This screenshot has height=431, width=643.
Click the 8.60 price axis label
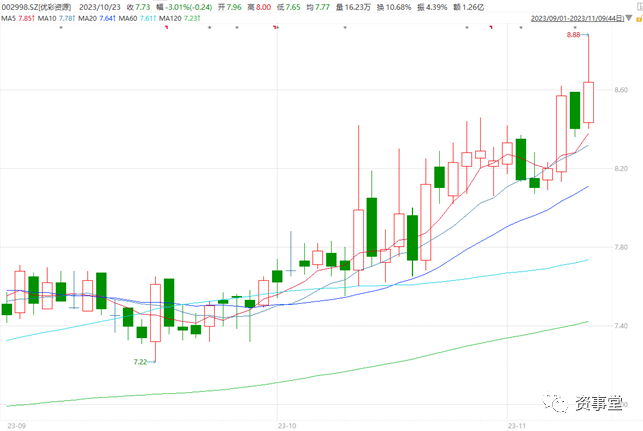pos(621,90)
